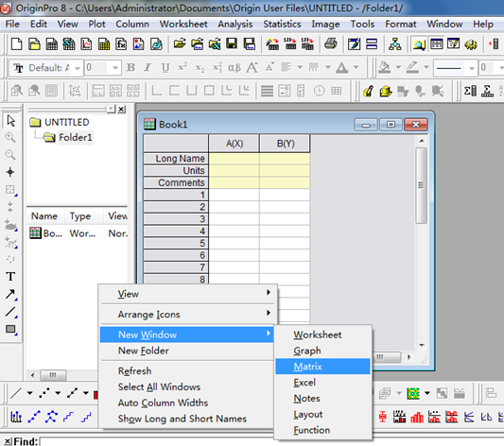Select the Line drawing tool
Image resolution: width=504 pixels, height=446 pixels.
(10, 312)
